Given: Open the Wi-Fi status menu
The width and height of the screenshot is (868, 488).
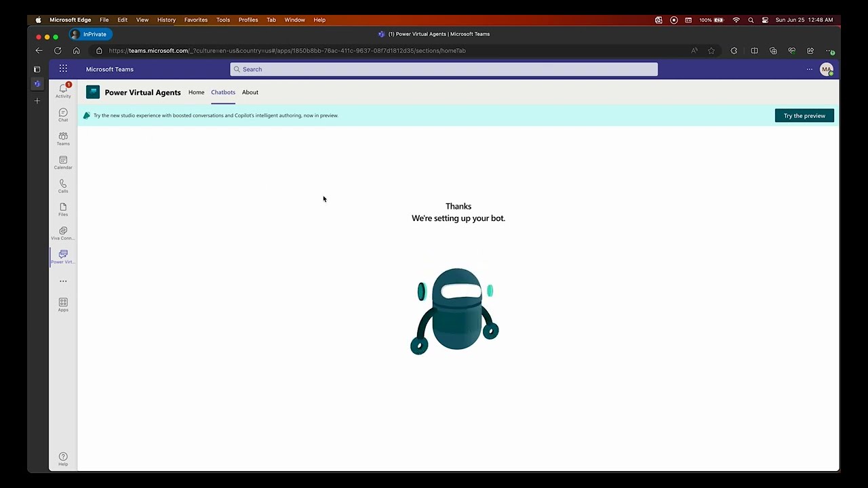Looking at the screenshot, I should 736,20.
